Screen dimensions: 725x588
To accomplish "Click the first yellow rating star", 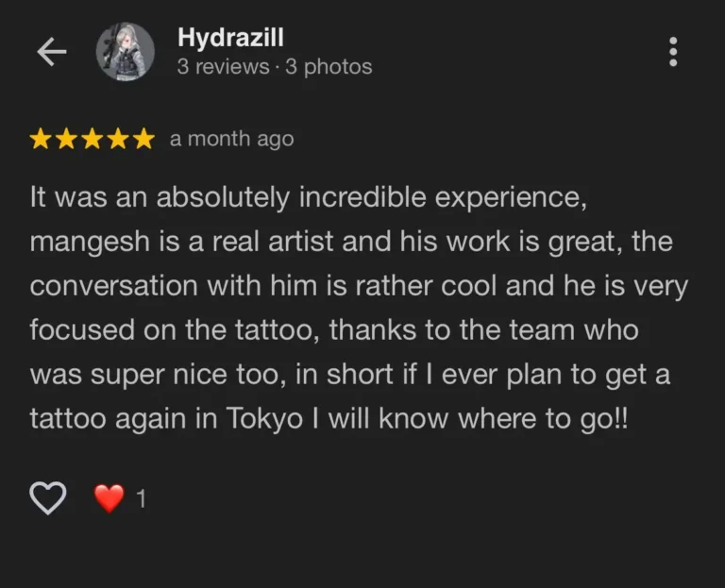I will [41, 140].
